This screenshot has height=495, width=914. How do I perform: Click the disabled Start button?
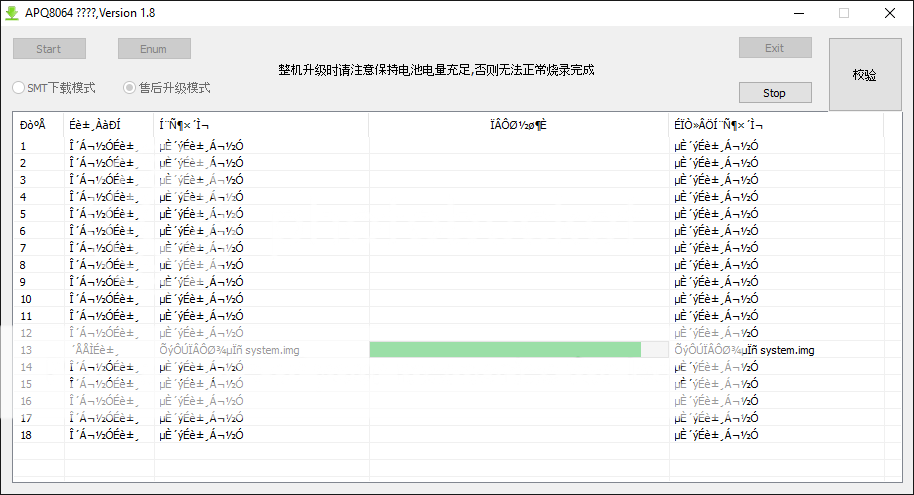[49, 49]
